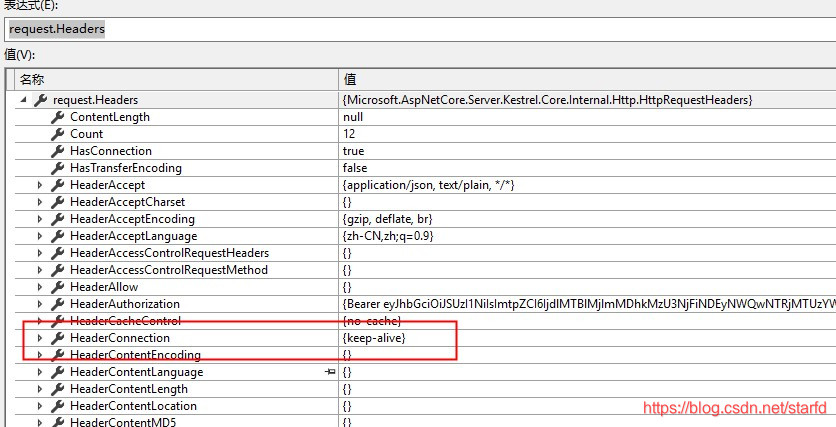The image size is (836, 427).
Task: Click the wrench icon beside HeaderAllow
Action: 57,287
